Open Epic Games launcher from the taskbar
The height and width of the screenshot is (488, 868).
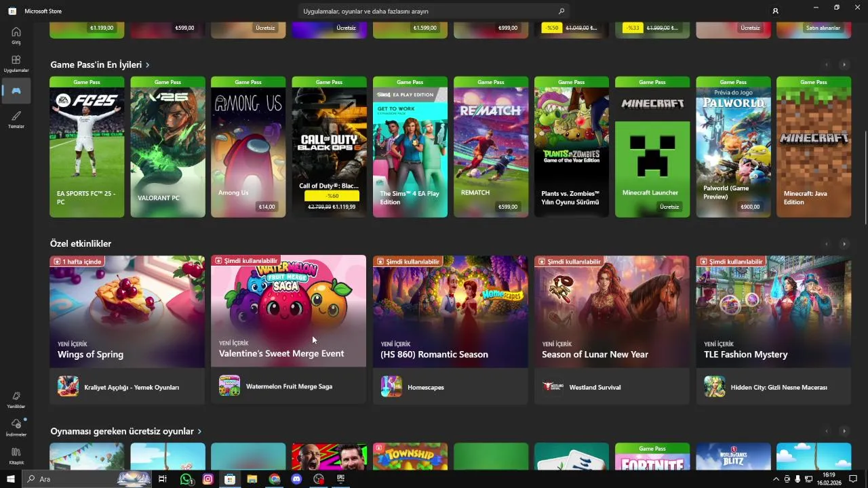340,479
